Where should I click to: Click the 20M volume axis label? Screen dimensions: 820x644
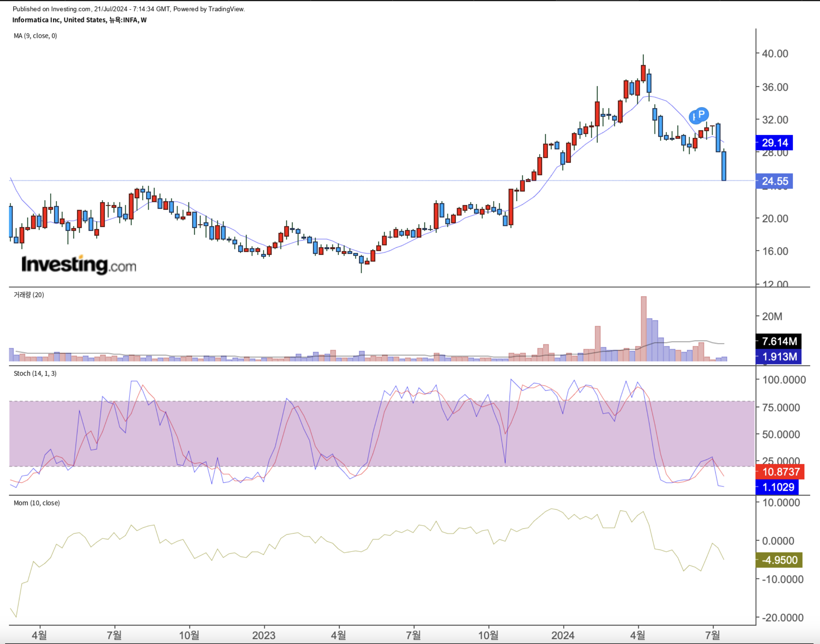pyautogui.click(x=772, y=317)
